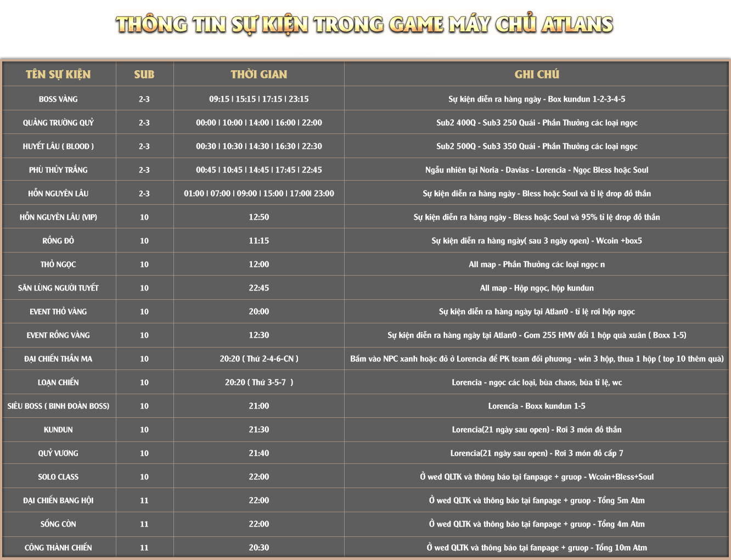Click the time cell starting 00:00 | 10:00
Screen dimensions: 731x560
point(259,123)
